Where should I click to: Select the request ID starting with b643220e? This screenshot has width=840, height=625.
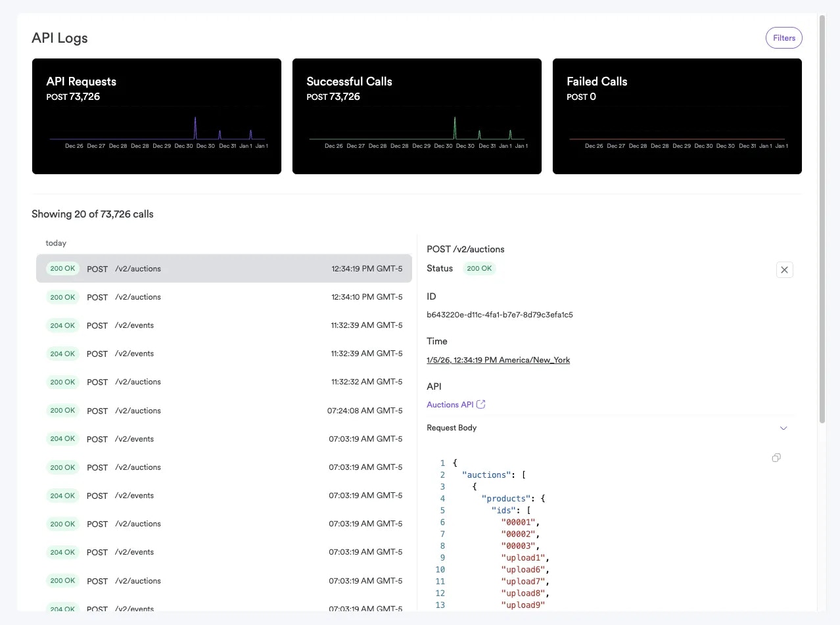tap(500, 314)
